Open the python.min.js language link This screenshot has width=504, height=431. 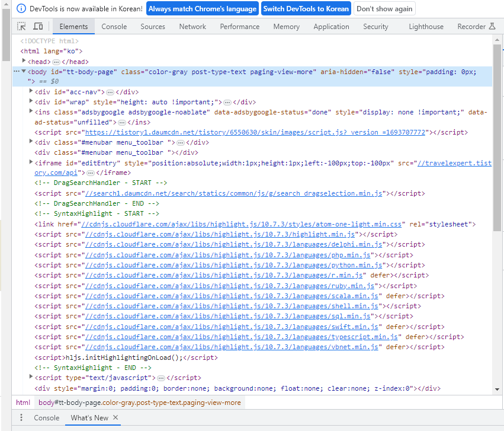234,265
